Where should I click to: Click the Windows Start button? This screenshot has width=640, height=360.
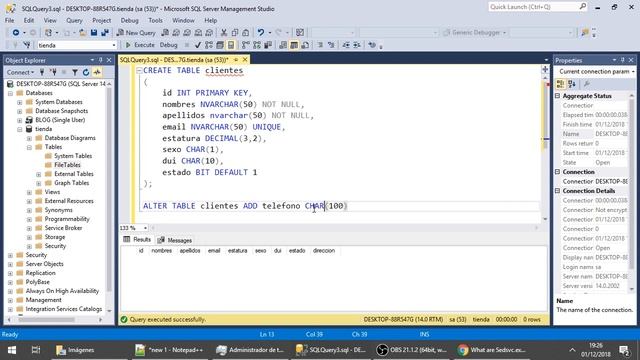point(12,350)
